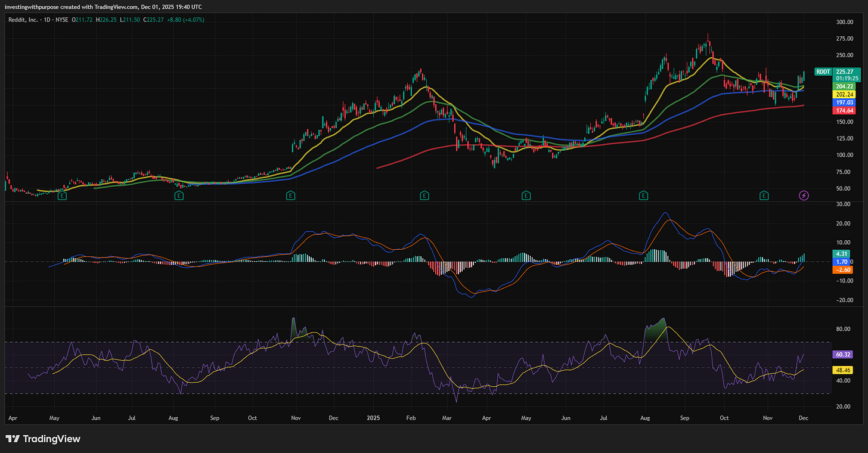The width and height of the screenshot is (868, 453).
Task: Click the purple lightning bolt event icon
Action: tap(804, 195)
